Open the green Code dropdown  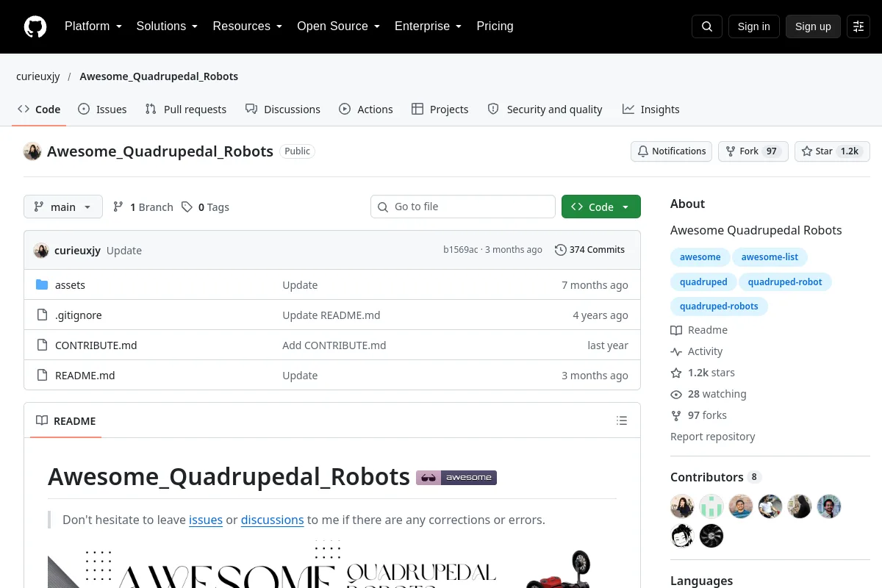(601, 207)
